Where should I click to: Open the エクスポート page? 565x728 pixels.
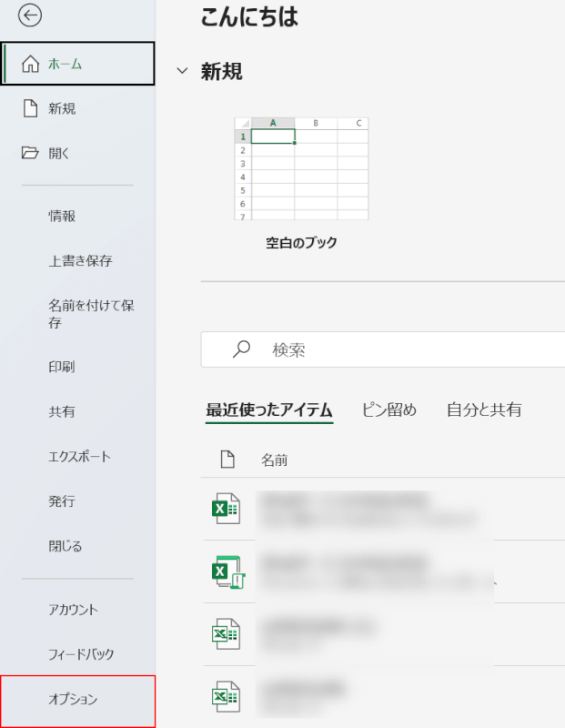click(79, 456)
